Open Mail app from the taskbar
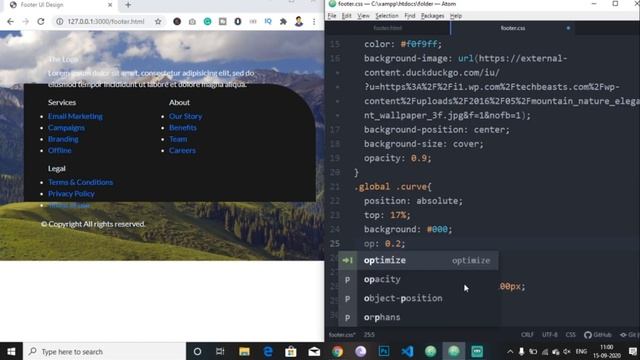Screen dimensions: 640x360 coord(314,351)
